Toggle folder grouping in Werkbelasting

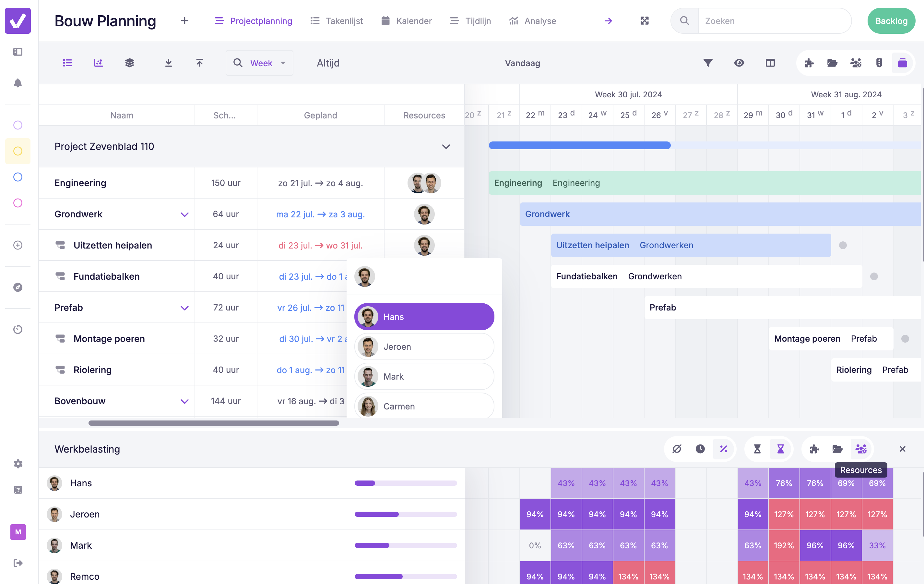point(837,449)
